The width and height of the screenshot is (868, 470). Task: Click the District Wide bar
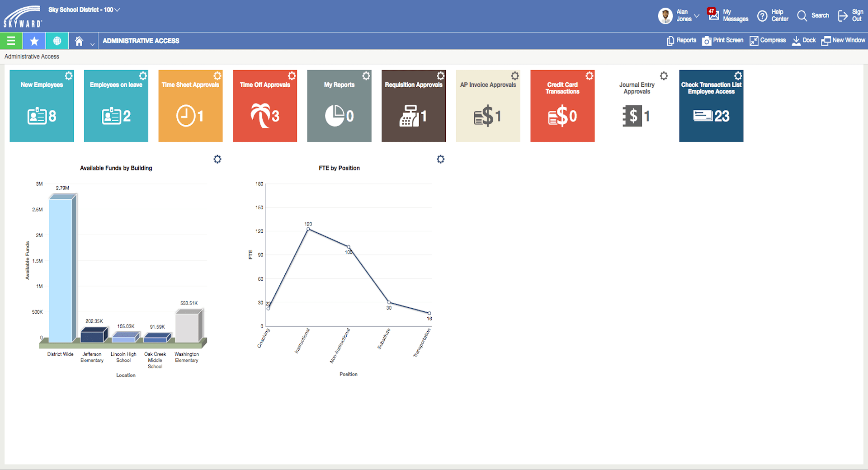(x=63, y=268)
